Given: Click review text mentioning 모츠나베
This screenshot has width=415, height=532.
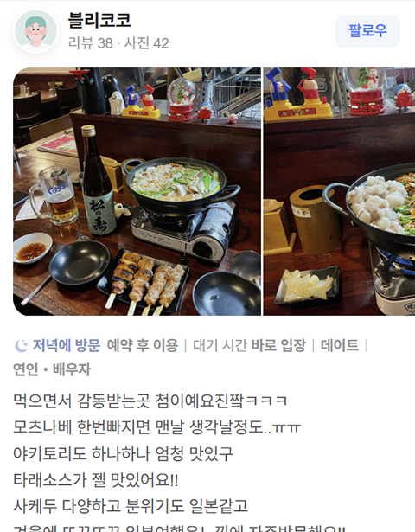Looking at the screenshot, I should [x=157, y=426].
